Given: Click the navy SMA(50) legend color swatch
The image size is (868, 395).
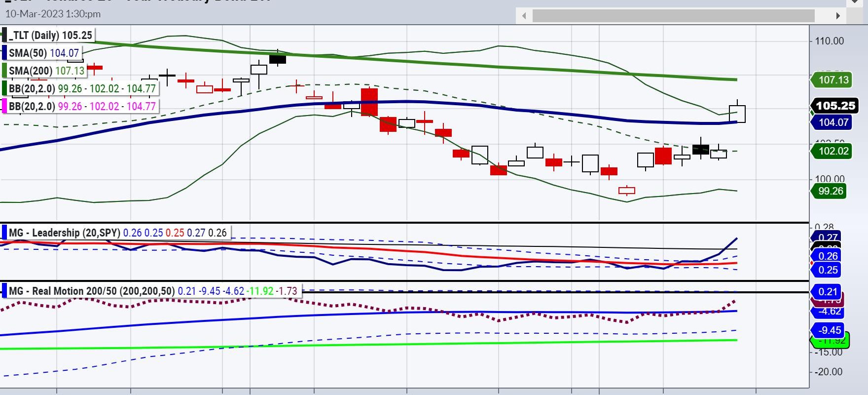Looking at the screenshot, I should tap(4, 53).
